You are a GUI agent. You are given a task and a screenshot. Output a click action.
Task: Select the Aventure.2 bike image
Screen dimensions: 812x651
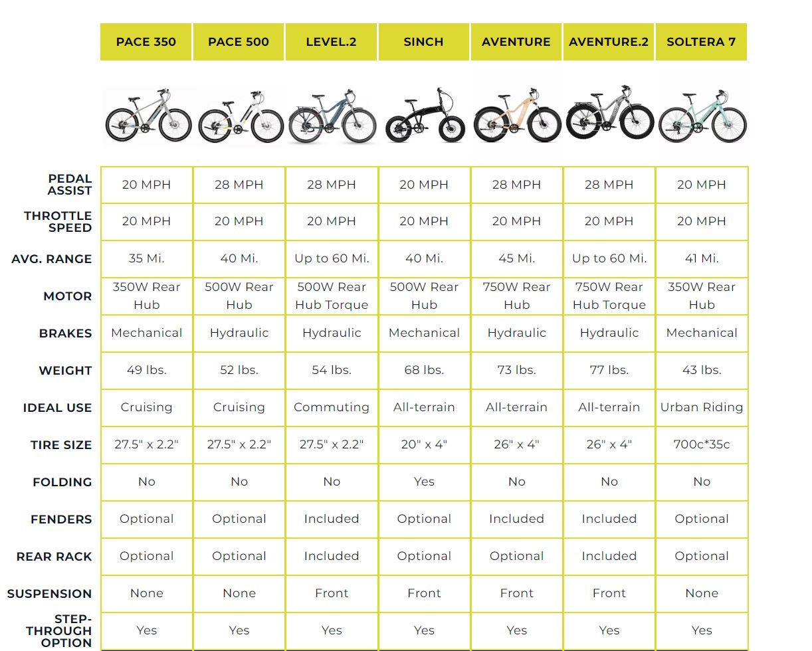[x=609, y=113]
